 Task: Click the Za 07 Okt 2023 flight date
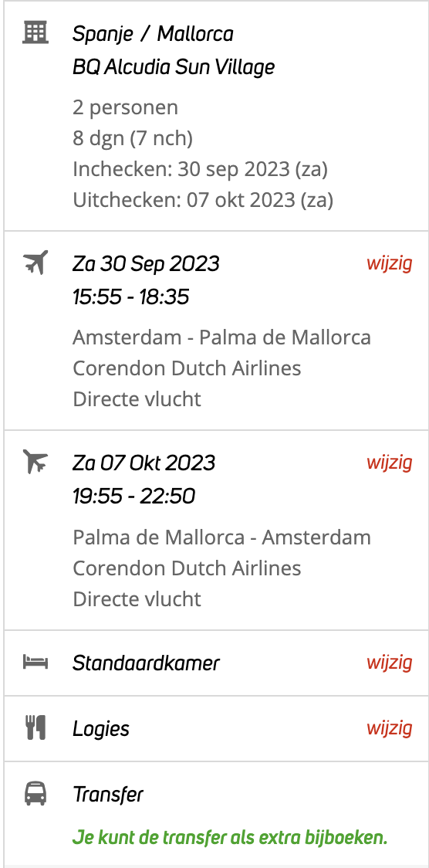pyautogui.click(x=144, y=463)
